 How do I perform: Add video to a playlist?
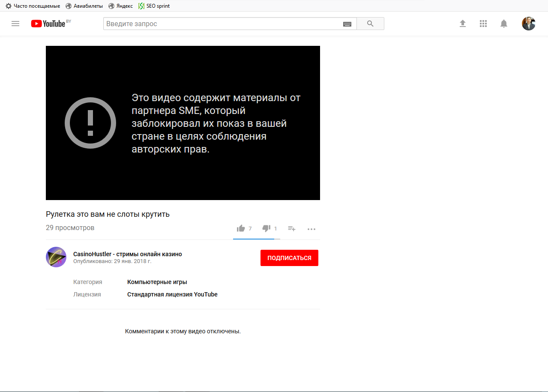click(x=291, y=229)
